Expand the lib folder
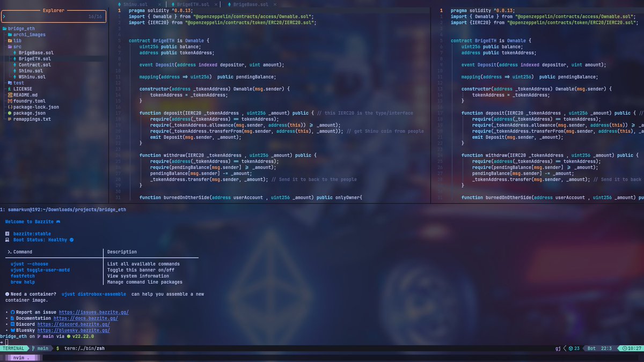 pos(17,41)
